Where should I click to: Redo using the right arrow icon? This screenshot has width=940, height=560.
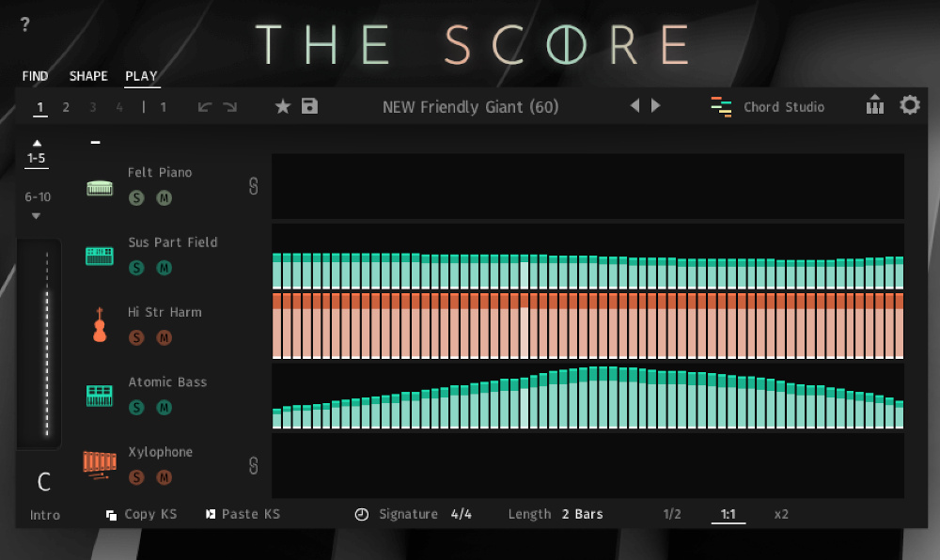[x=230, y=107]
